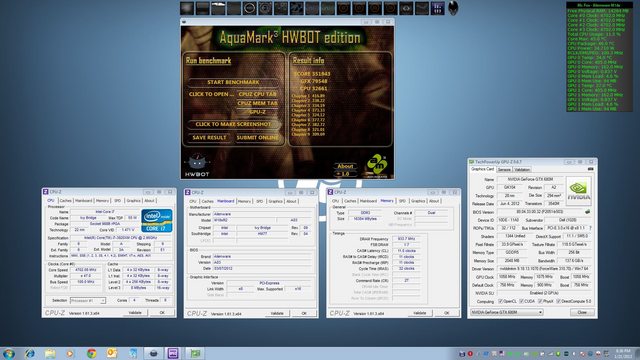This screenshot has height=360, width=640.
Task: Click GPU-Z Name field GeForce GTX 680M
Action: [x=530, y=180]
